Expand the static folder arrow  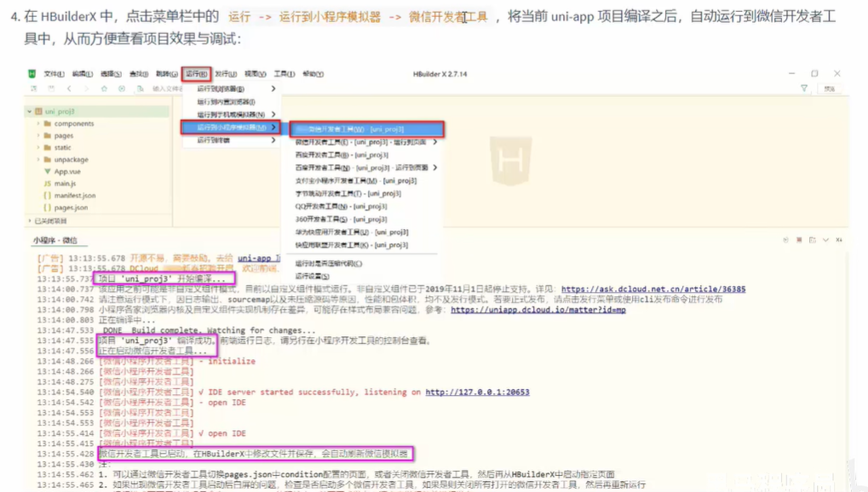coord(38,147)
